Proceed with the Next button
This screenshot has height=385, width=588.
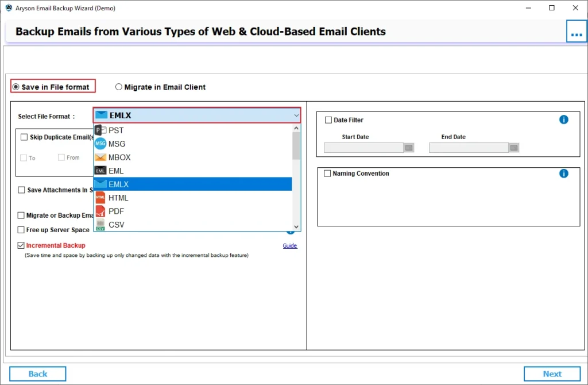pyautogui.click(x=552, y=374)
